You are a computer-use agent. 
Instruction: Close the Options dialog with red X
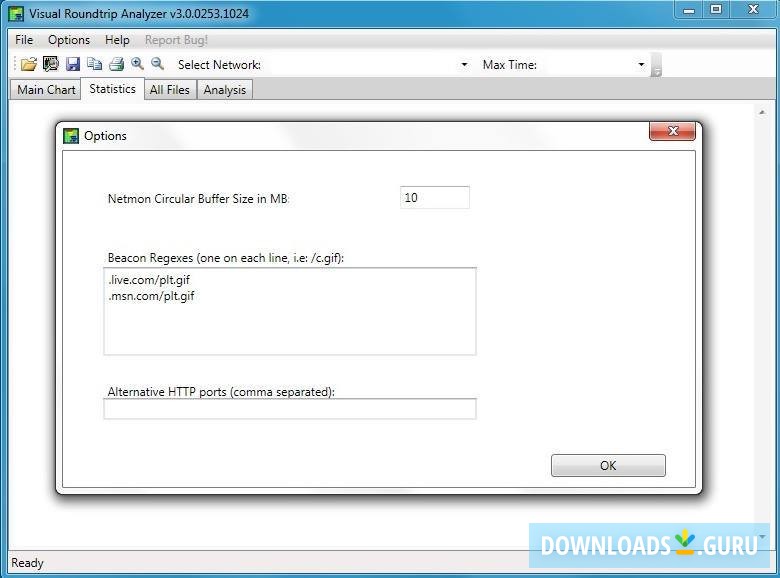pyautogui.click(x=673, y=131)
